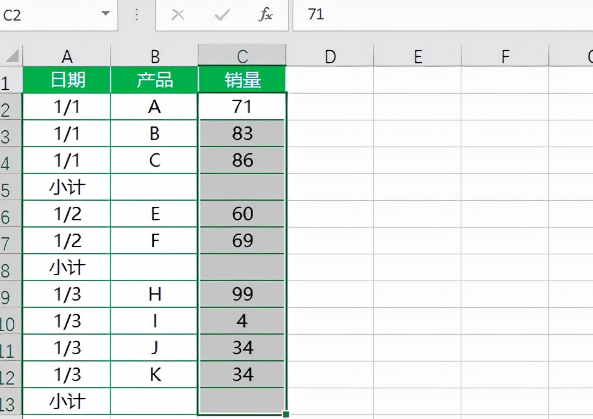
Task: Select cell C12 with value 34
Action: pos(242,375)
